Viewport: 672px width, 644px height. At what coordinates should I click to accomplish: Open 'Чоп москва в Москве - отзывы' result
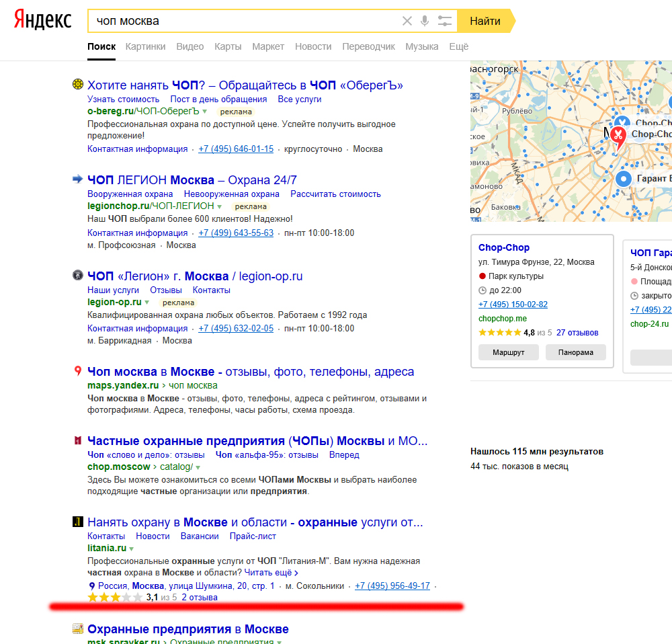click(x=251, y=371)
